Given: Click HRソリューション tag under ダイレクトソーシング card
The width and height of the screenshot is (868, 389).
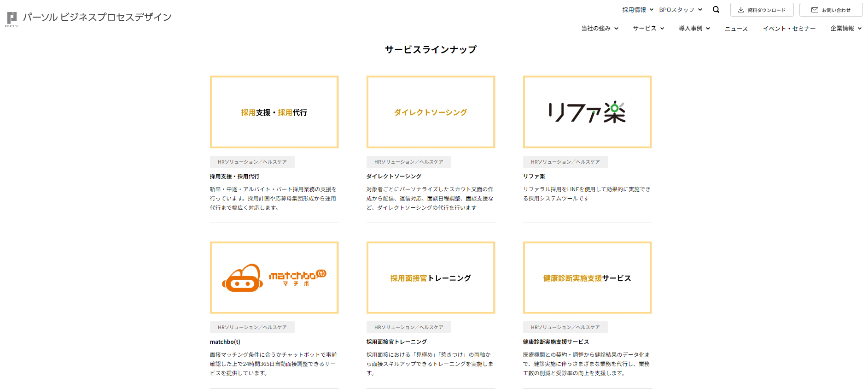Looking at the screenshot, I should click(409, 162).
